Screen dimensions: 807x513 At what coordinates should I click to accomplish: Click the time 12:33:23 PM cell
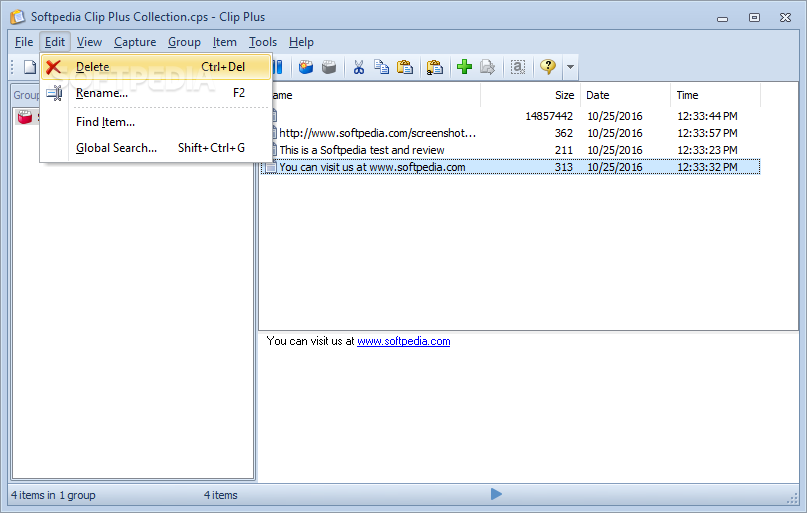pyautogui.click(x=707, y=150)
